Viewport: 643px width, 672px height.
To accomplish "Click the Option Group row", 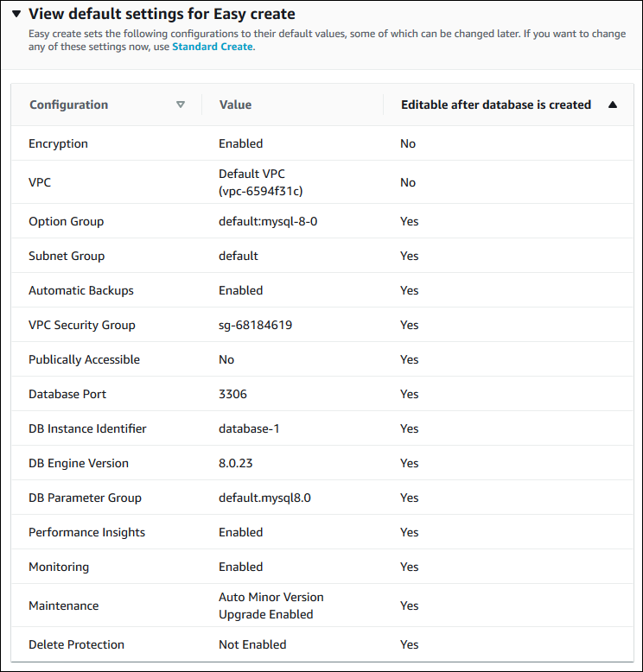I will tap(66, 221).
